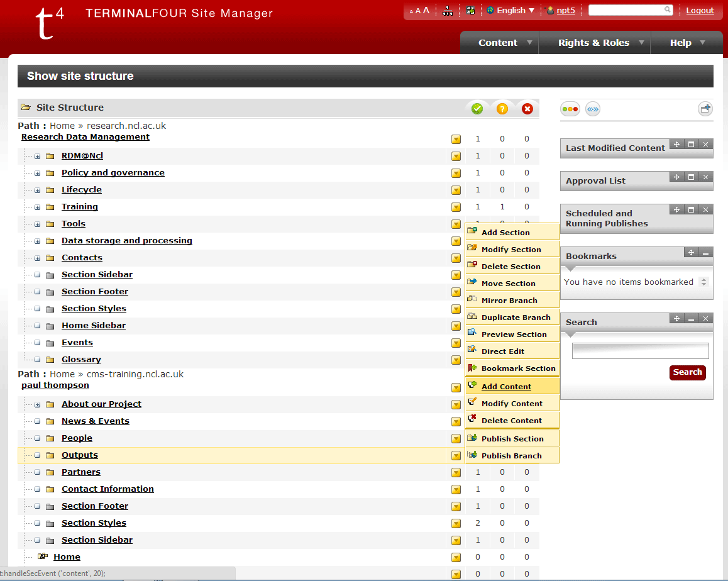Click the green approved status icon
This screenshot has width=728, height=581.
pyautogui.click(x=477, y=109)
